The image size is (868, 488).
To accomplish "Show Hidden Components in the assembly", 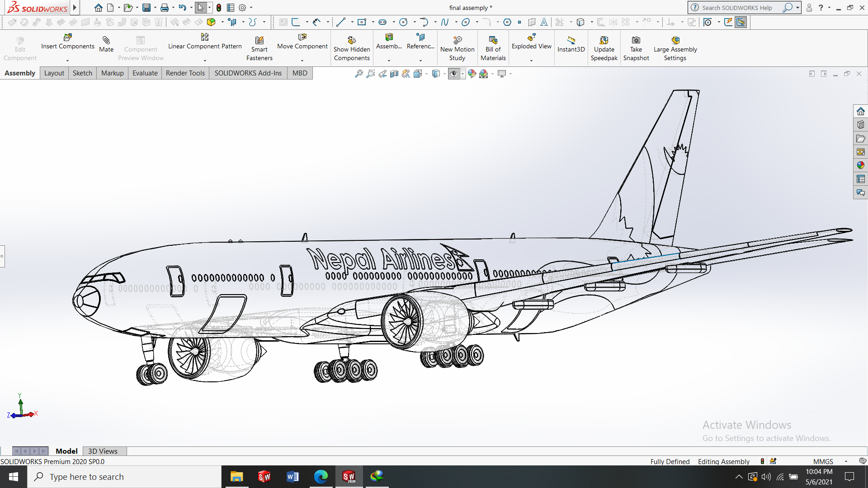I will 352,49.
